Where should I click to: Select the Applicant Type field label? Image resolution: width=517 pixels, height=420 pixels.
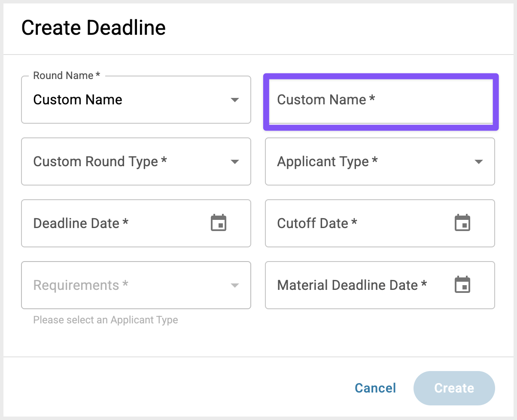click(327, 161)
